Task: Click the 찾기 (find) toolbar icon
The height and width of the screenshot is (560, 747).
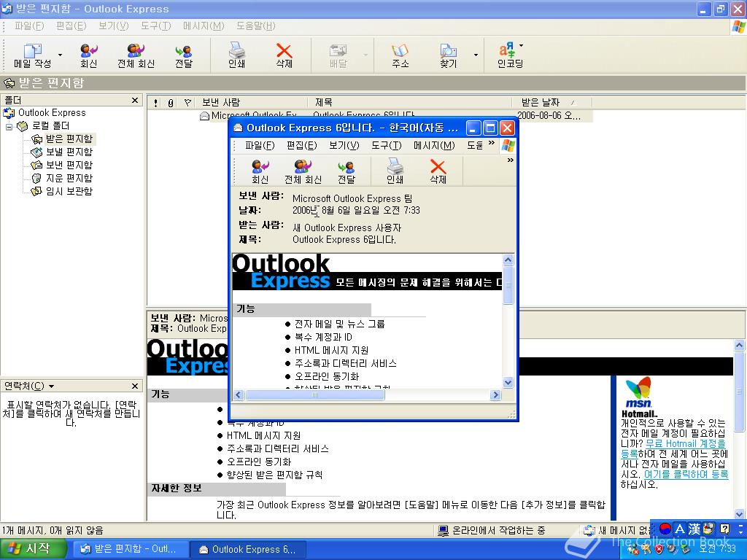Action: point(448,55)
